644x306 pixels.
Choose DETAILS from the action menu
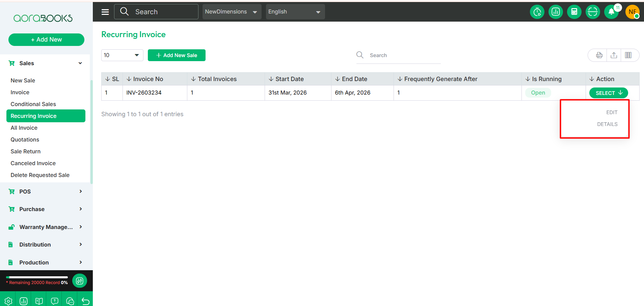[607, 124]
